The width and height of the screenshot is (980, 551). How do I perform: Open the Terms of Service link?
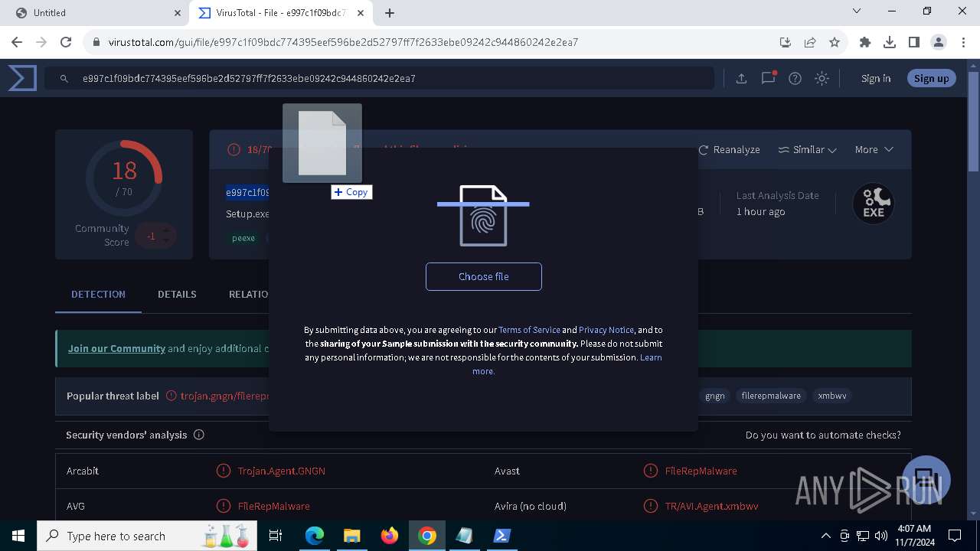click(529, 330)
